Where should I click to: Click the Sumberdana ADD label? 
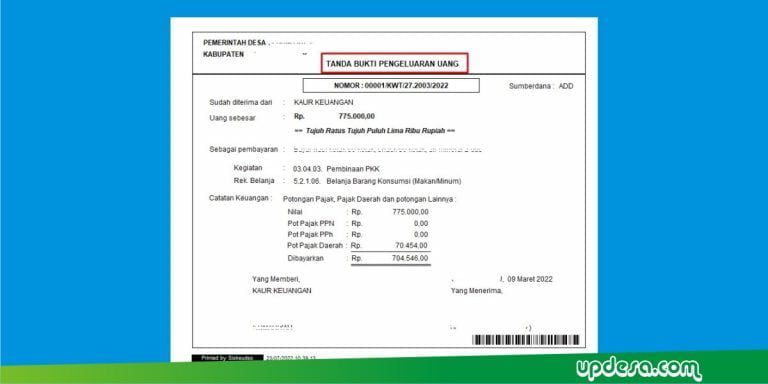(x=541, y=86)
